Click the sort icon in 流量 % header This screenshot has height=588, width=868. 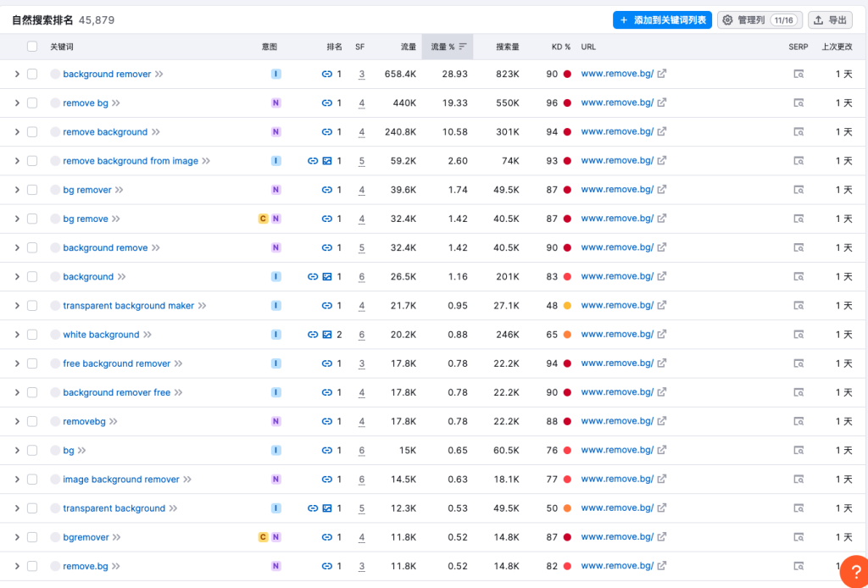463,47
